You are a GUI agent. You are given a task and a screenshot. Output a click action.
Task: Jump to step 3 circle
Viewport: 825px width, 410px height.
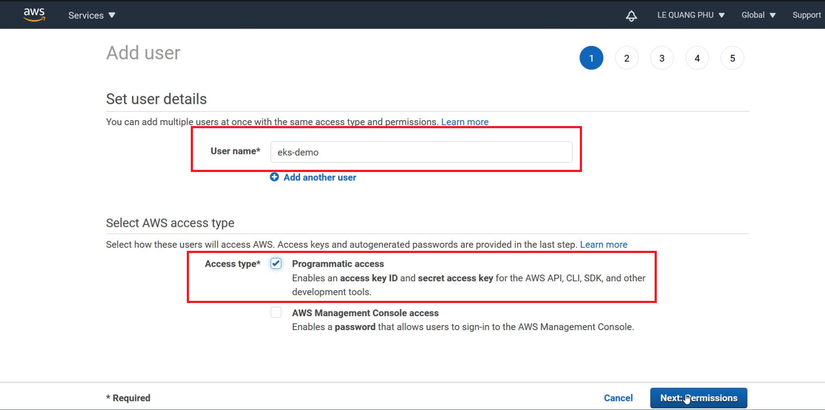click(661, 58)
